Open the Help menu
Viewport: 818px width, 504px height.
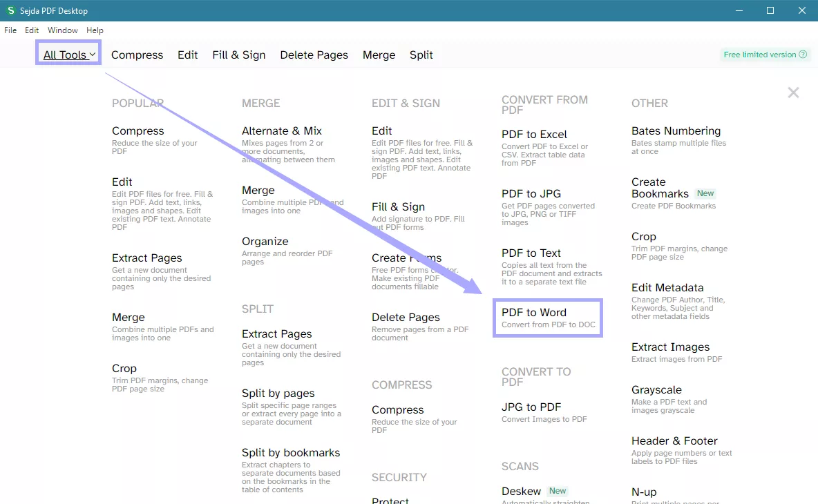point(95,30)
